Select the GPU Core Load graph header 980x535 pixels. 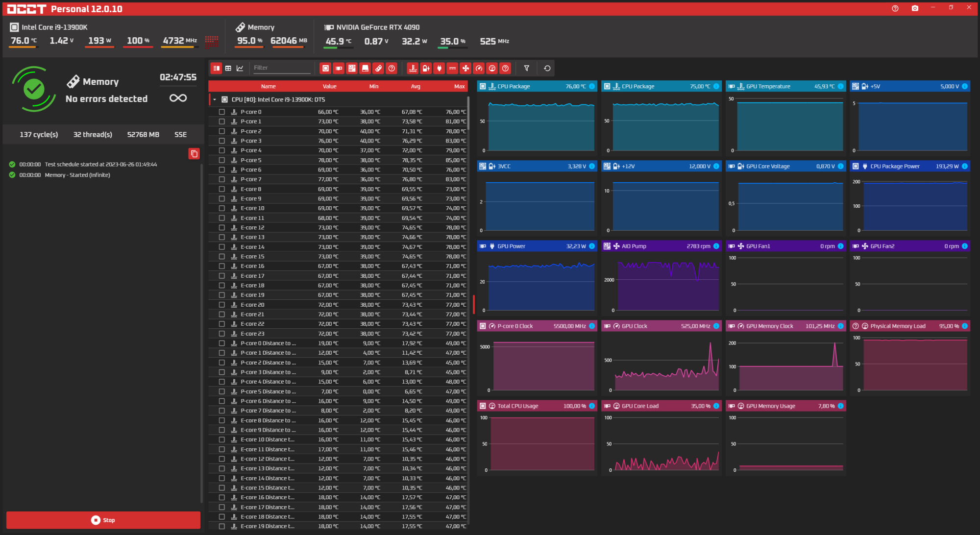pos(661,406)
